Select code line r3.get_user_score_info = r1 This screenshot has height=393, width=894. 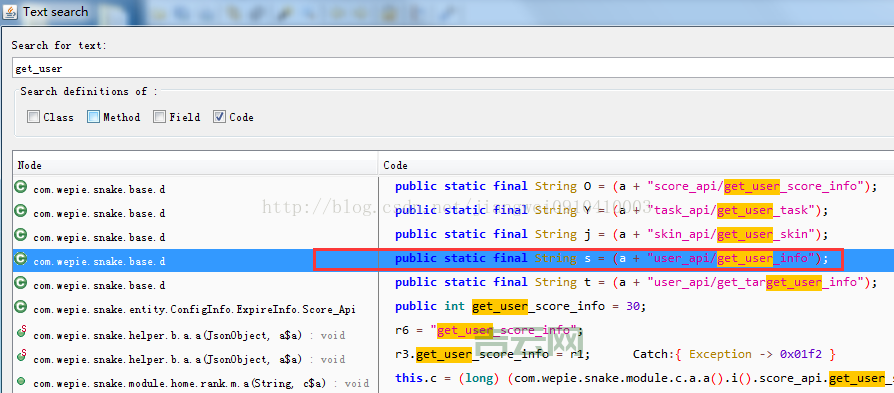click(x=493, y=354)
